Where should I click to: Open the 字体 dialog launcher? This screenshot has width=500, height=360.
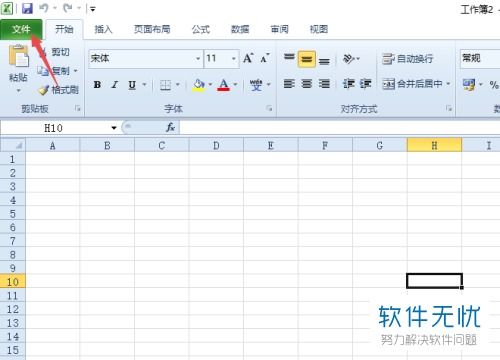pyautogui.click(x=269, y=108)
